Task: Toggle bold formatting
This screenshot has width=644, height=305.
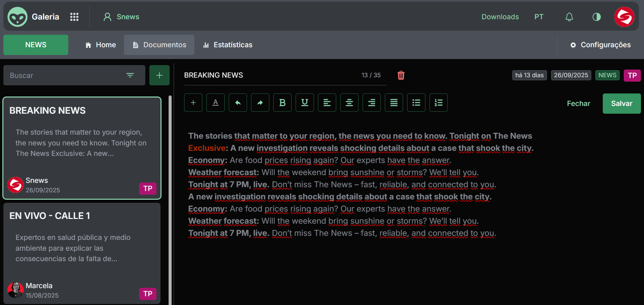Action: pyautogui.click(x=282, y=103)
